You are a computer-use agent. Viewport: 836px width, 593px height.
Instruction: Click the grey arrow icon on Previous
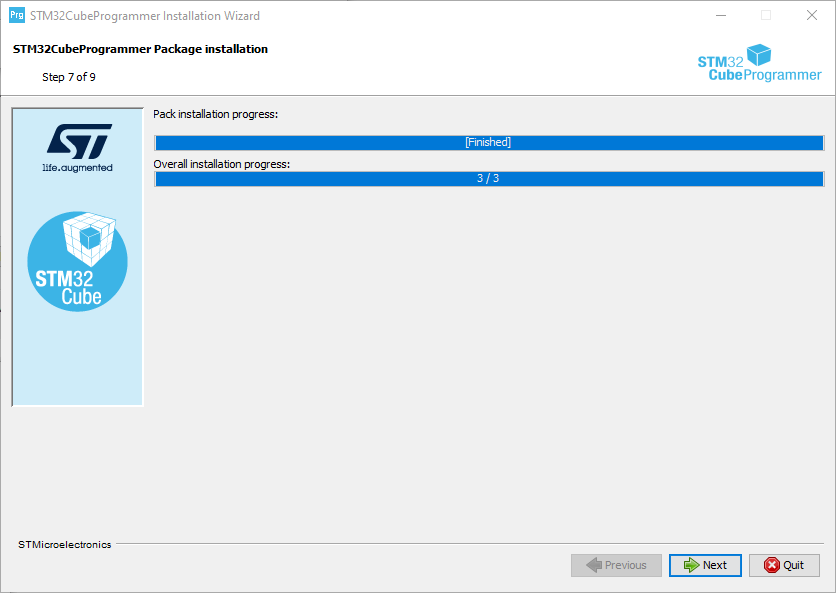click(x=594, y=565)
